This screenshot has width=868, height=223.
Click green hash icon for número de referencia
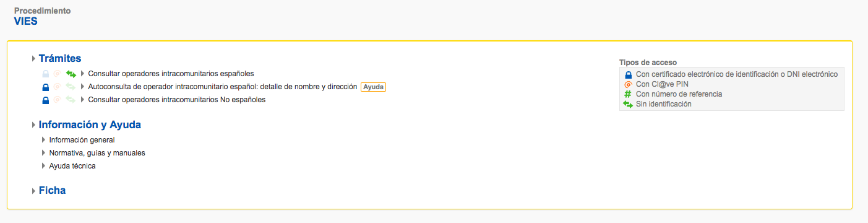click(x=628, y=94)
